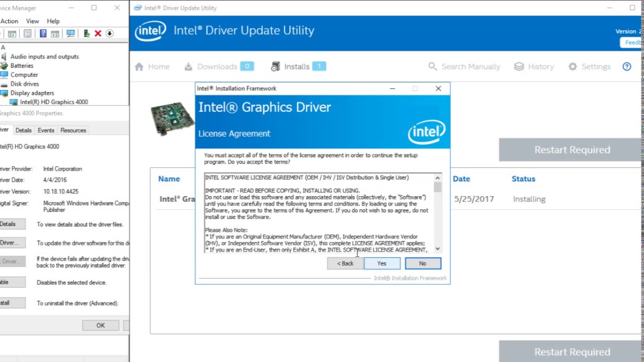Select the Display adapters tree item

tap(32, 93)
